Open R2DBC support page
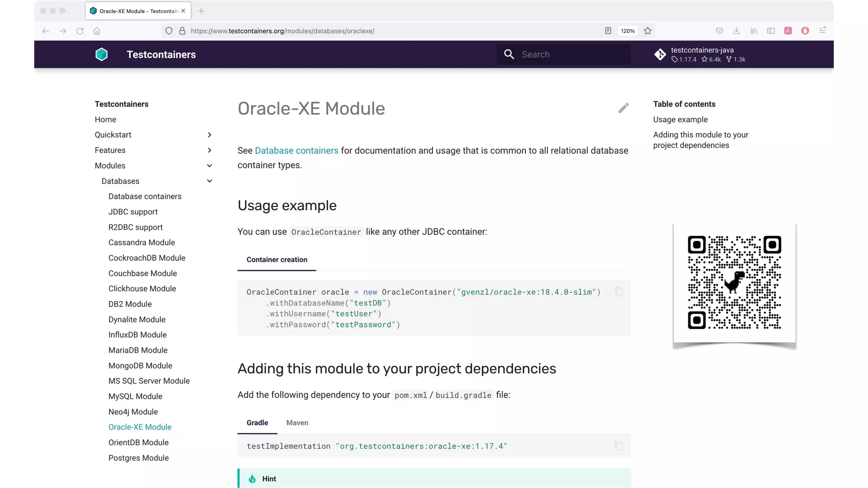Image resolution: width=868 pixels, height=488 pixels. 136,227
